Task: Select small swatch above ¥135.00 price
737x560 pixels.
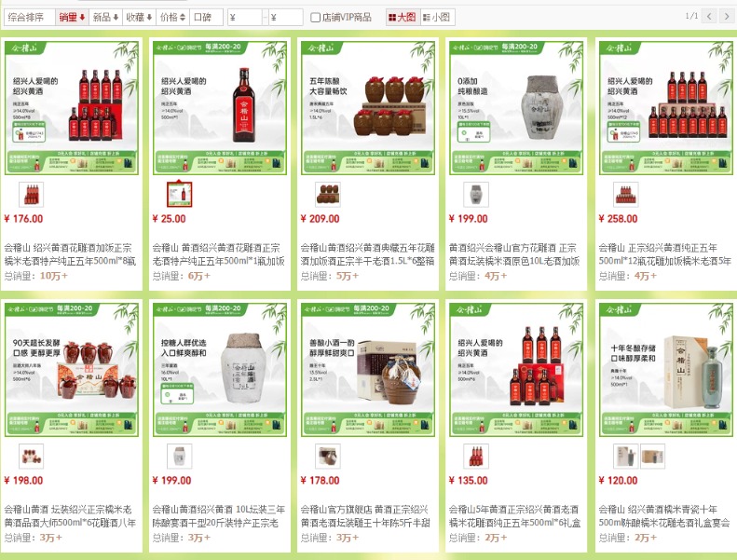Action: (x=476, y=456)
